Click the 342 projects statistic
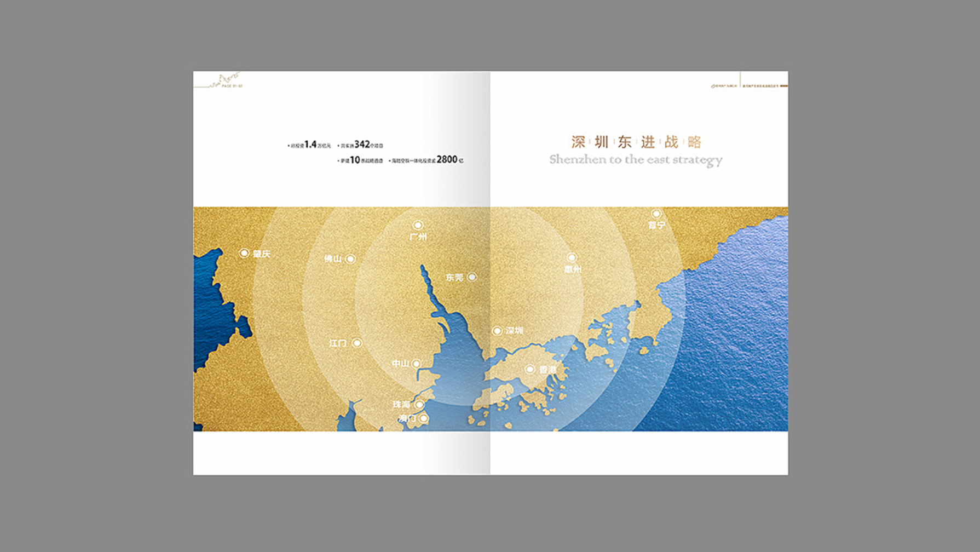Viewport: 980px width, 552px height. click(362, 145)
